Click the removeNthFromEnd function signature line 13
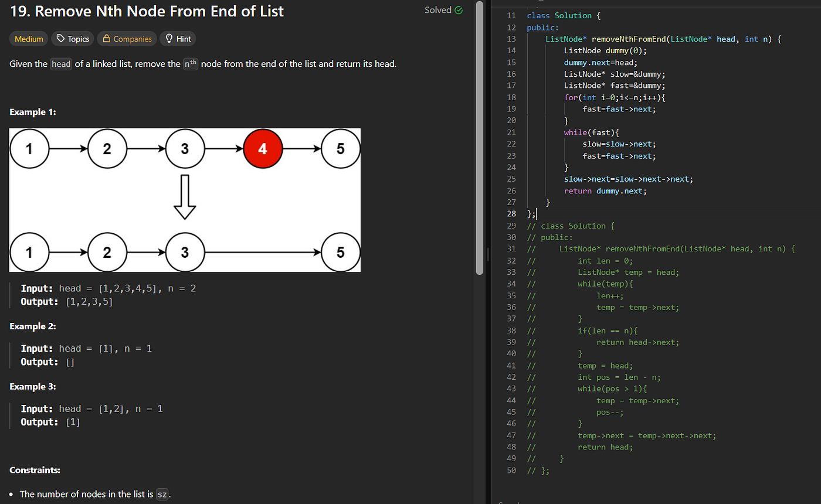Viewport: 821px width, 504px height. coord(664,39)
